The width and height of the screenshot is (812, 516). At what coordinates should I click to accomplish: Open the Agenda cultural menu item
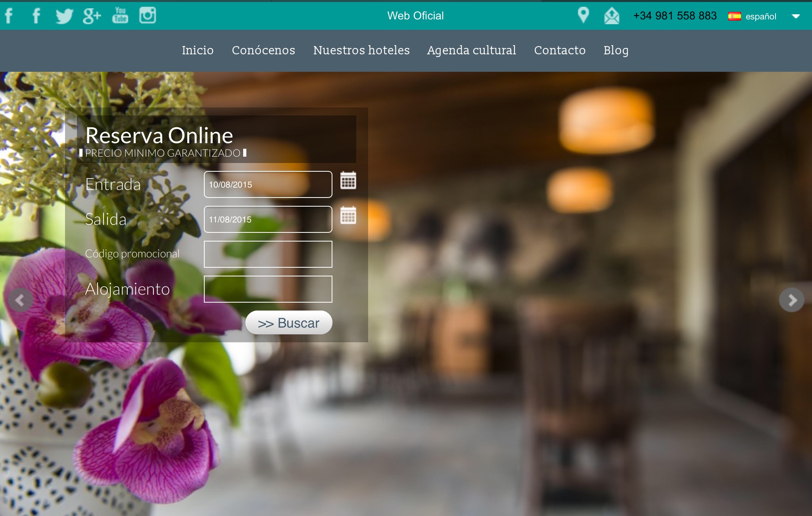click(471, 50)
